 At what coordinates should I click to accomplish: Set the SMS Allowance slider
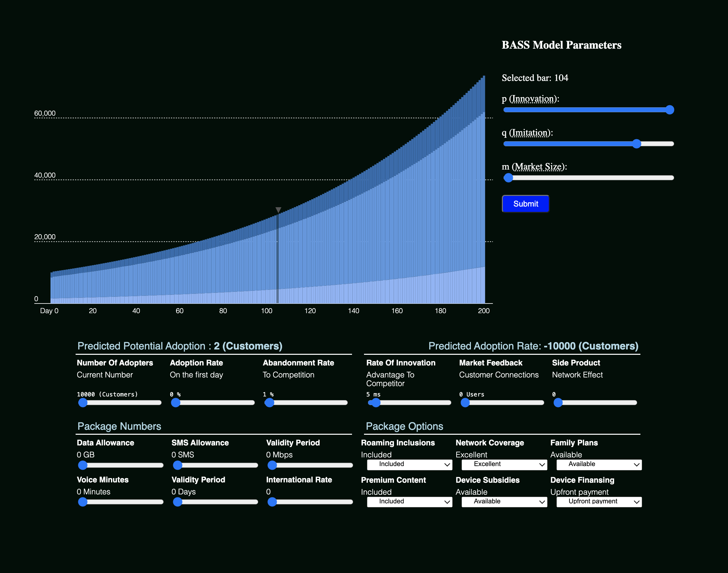215,465
